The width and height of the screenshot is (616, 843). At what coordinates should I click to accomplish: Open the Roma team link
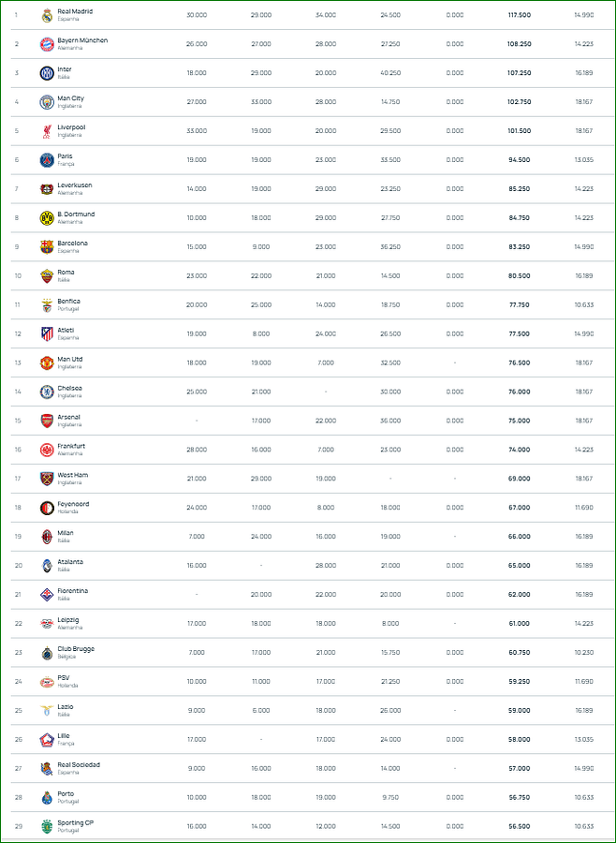pyautogui.click(x=66, y=272)
